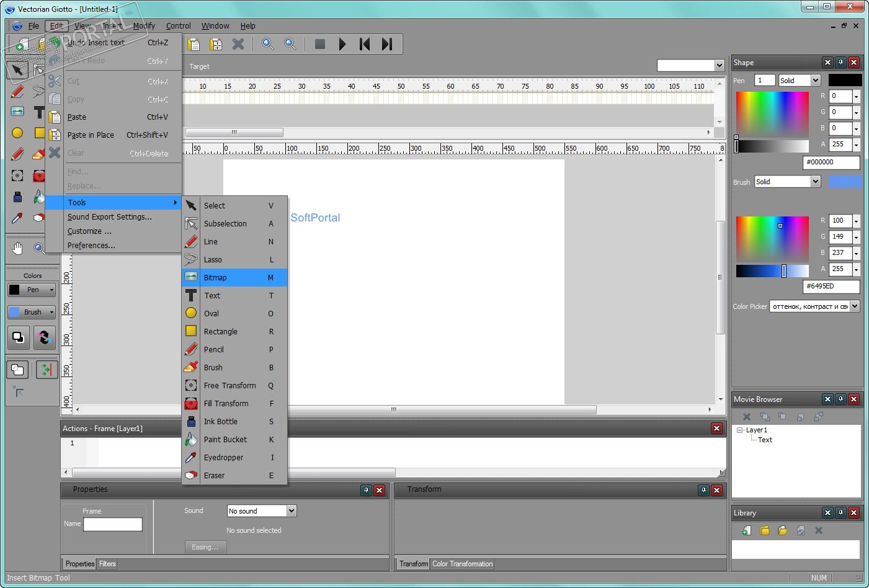Open the File menu

coord(33,26)
